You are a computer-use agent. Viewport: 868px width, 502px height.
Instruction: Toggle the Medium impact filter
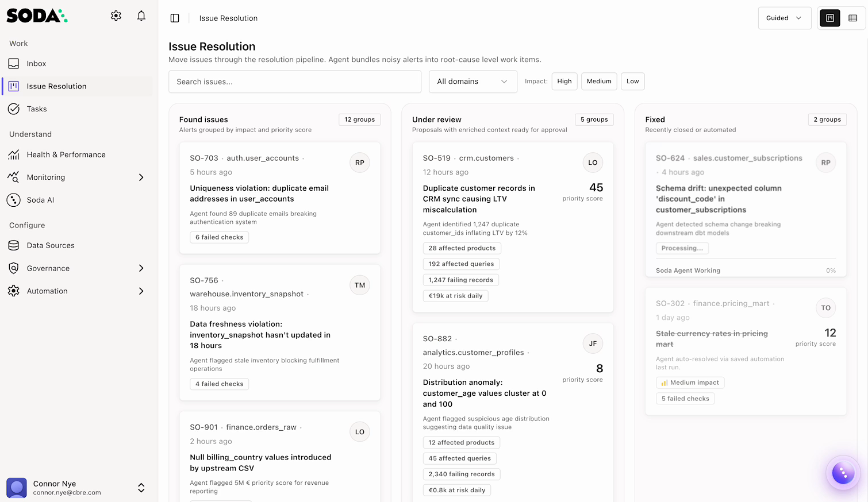599,82
